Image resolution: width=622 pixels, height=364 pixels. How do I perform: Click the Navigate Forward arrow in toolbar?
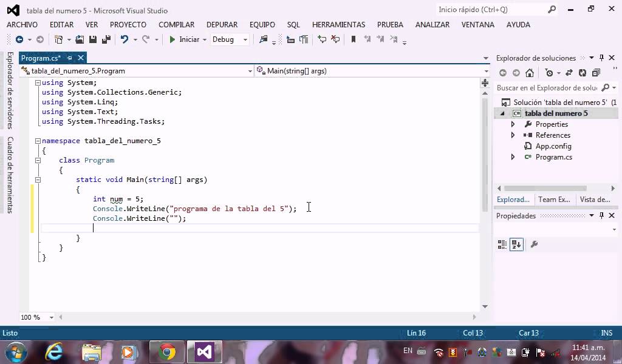coord(40,39)
